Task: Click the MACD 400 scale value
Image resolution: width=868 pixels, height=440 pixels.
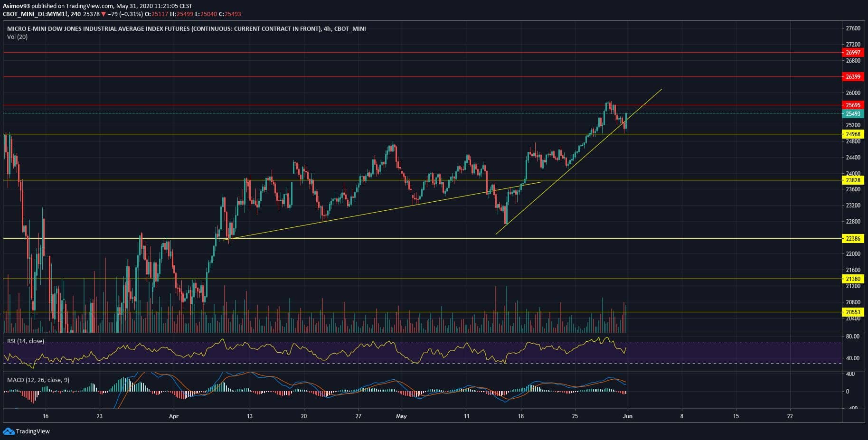Action: coord(851,374)
